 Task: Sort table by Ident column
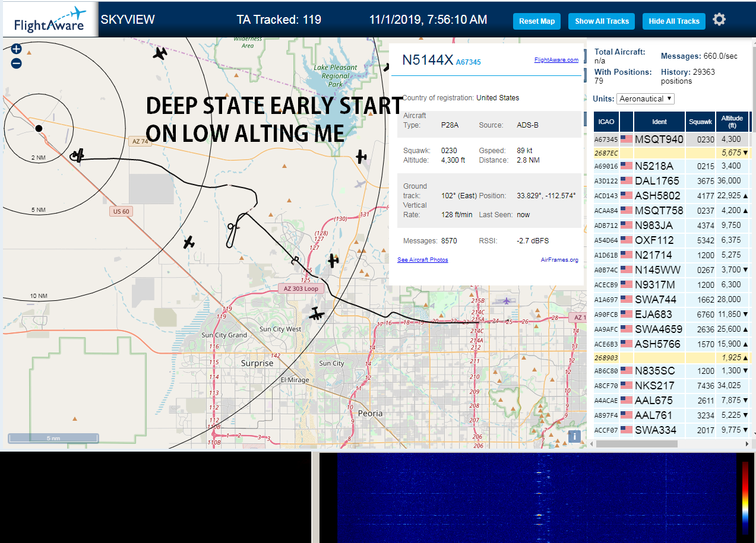659,122
